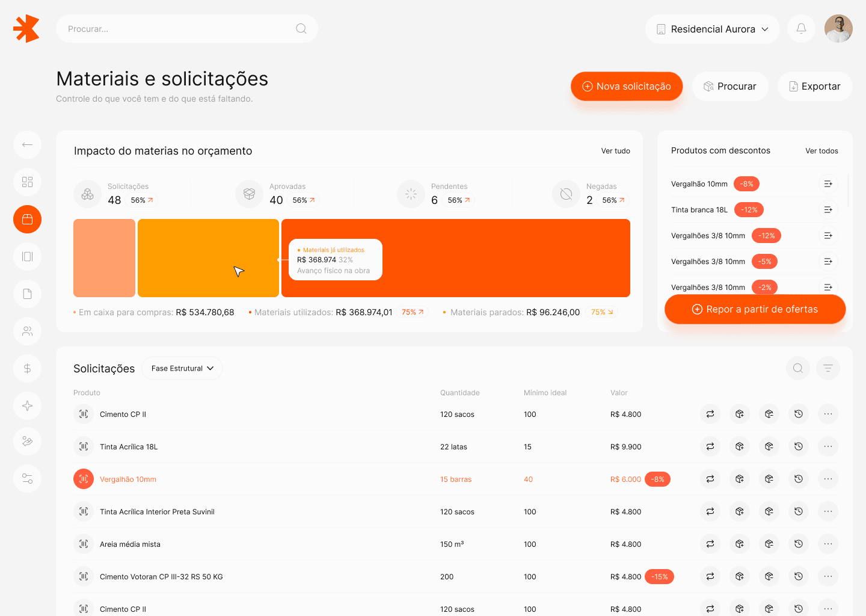Viewport: 866px width, 616px height.
Task: Select the Tinta Acrílica Interior Preta Suvinil row
Action: pos(455,511)
